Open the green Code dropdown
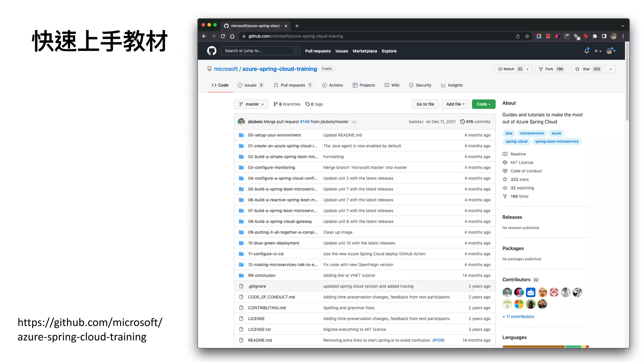Viewport: 644px width, 362px height. [483, 104]
